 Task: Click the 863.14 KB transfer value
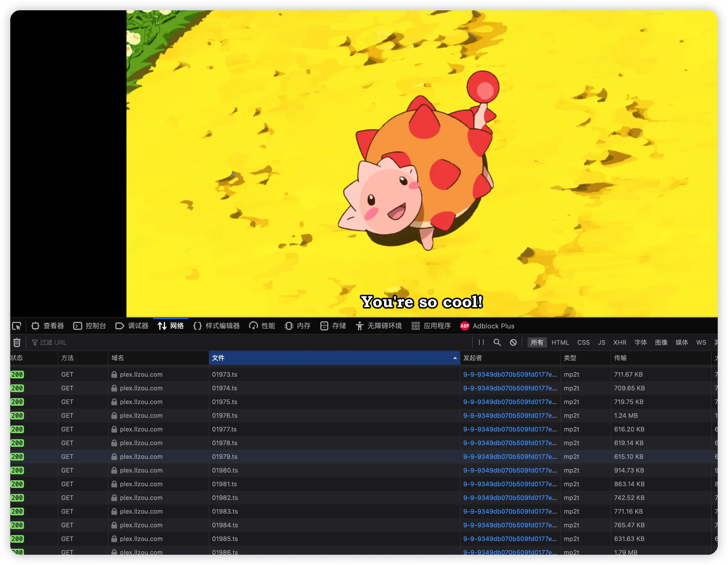tap(629, 484)
